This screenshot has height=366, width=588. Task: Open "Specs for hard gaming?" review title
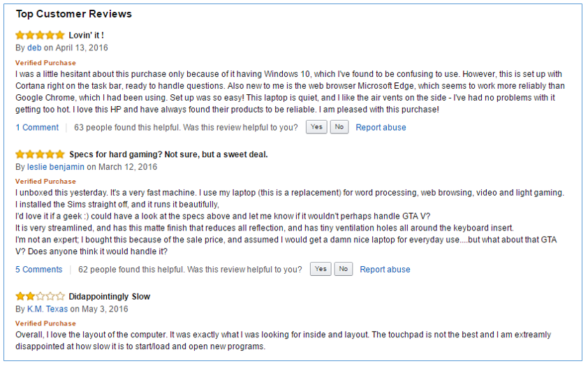168,154
